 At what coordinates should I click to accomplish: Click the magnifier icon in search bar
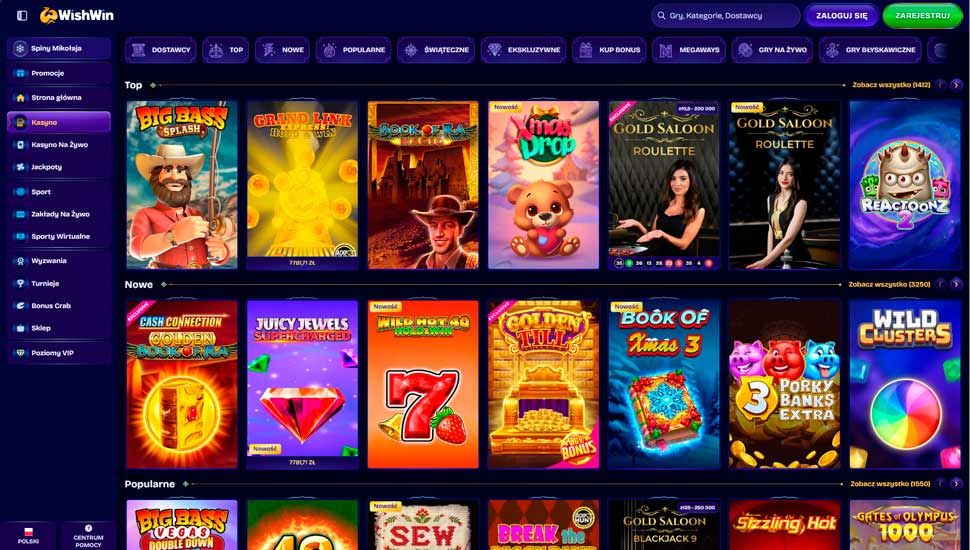pos(661,15)
